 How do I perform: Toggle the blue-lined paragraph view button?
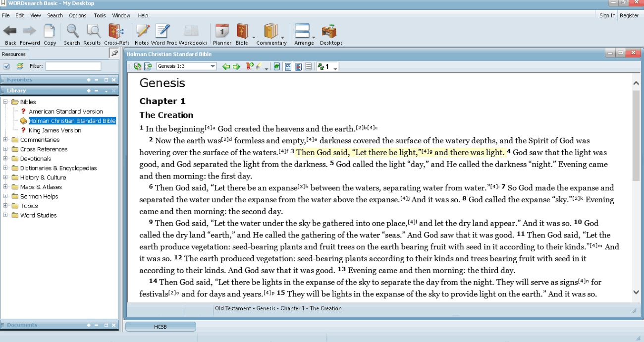point(288,66)
